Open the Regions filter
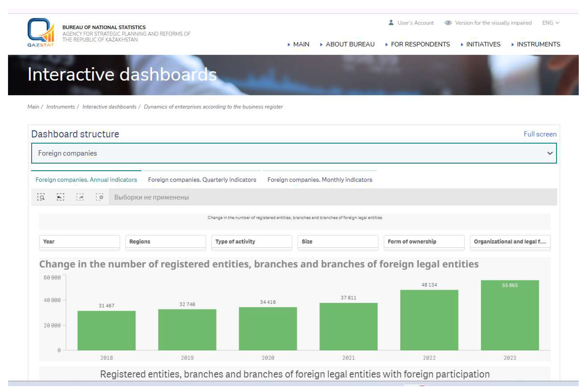587x392 pixels. [165, 241]
